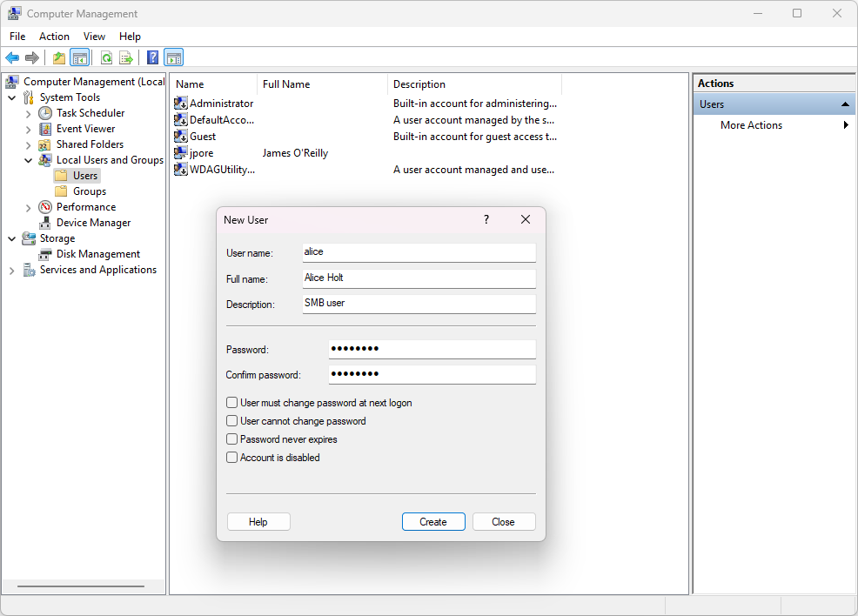The image size is (858, 616).
Task: Open the question mark help in New User dialog
Action: pos(486,219)
